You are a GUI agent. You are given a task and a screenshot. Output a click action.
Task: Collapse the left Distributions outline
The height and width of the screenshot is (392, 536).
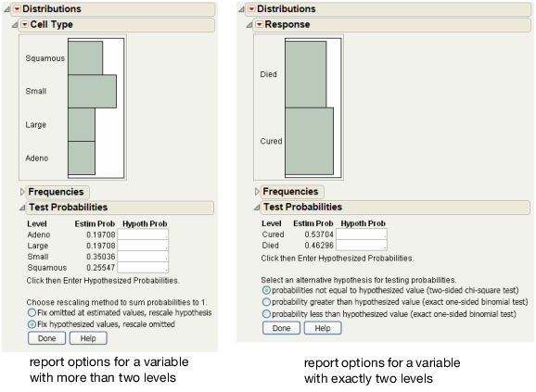pos(6,9)
